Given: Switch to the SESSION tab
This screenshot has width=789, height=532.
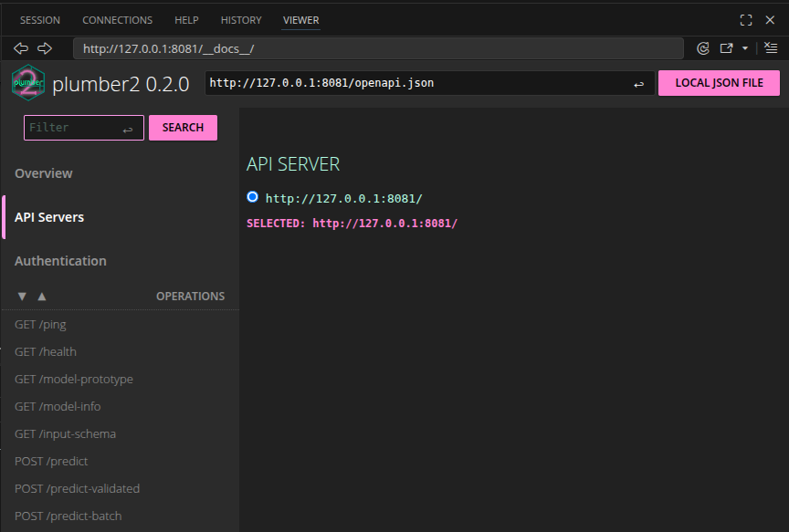Looking at the screenshot, I should [40, 20].
